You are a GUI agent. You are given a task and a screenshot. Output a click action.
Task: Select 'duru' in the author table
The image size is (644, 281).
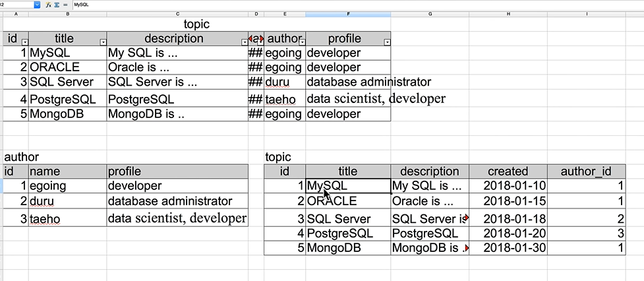(67, 201)
